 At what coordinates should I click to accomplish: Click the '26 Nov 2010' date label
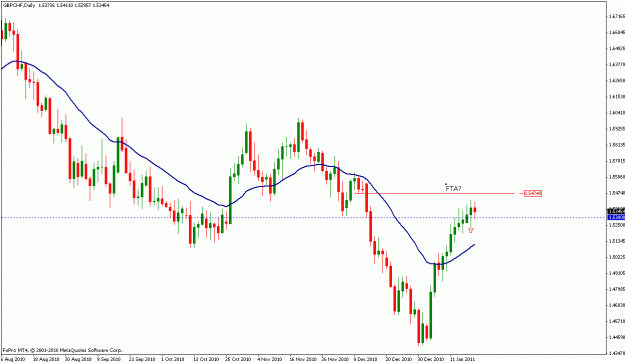pyautogui.click(x=335, y=359)
